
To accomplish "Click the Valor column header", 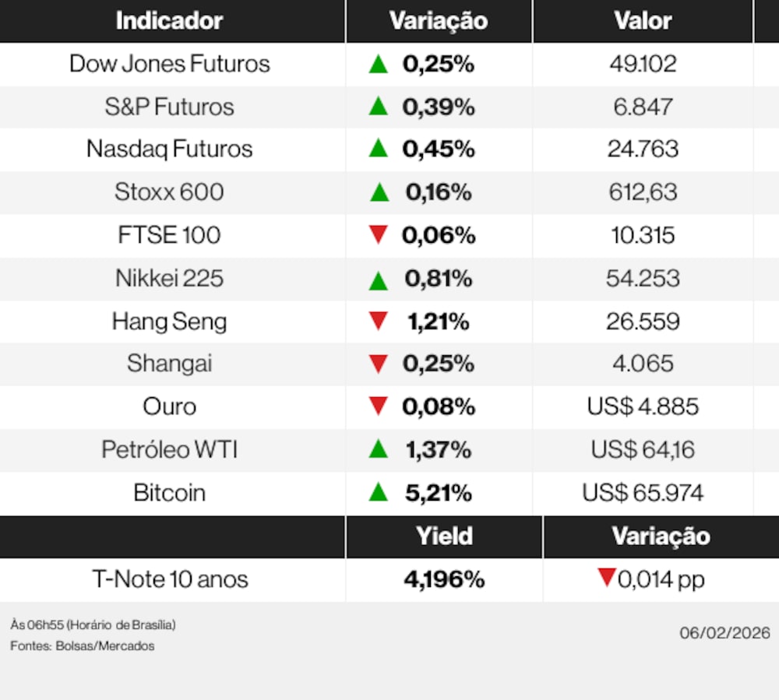I will tap(643, 21).
